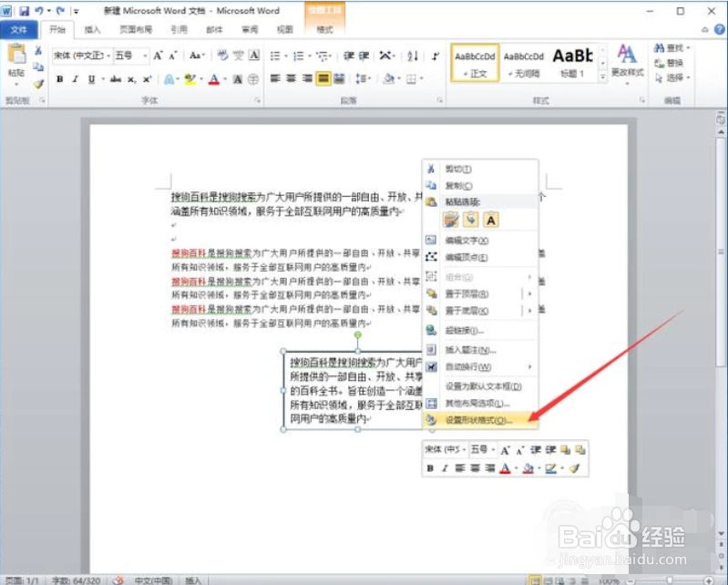Image resolution: width=728 pixels, height=585 pixels.
Task: Click the Numbering list icon
Action: click(301, 56)
